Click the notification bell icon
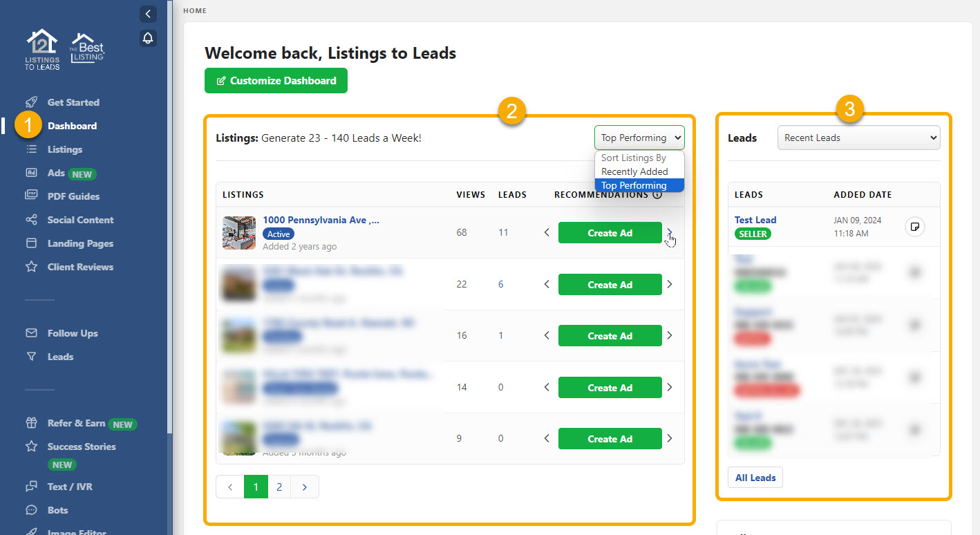This screenshot has height=535, width=980. click(148, 38)
